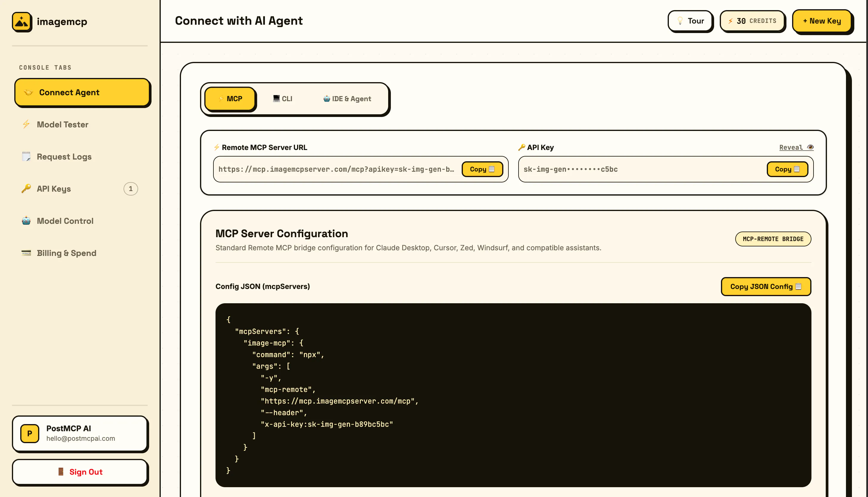Click the card icon beside Billing & Spend
Viewport: 868px width, 497px height.
click(26, 253)
